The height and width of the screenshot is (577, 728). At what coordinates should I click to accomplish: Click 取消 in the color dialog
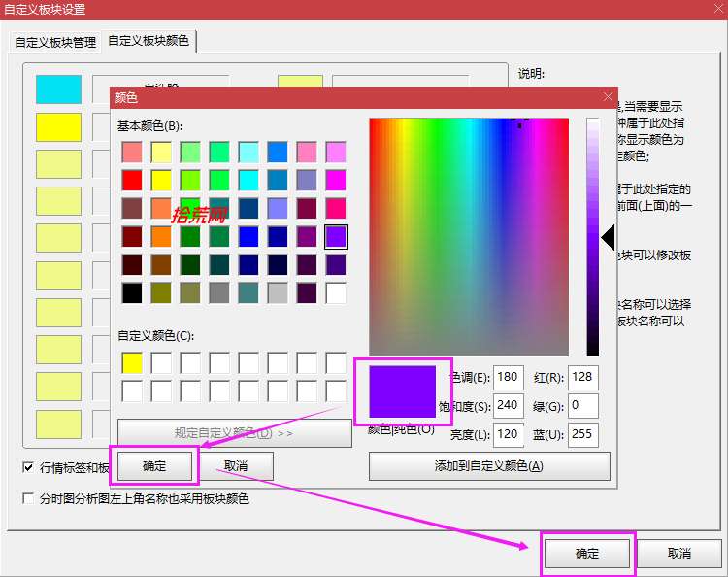236,465
